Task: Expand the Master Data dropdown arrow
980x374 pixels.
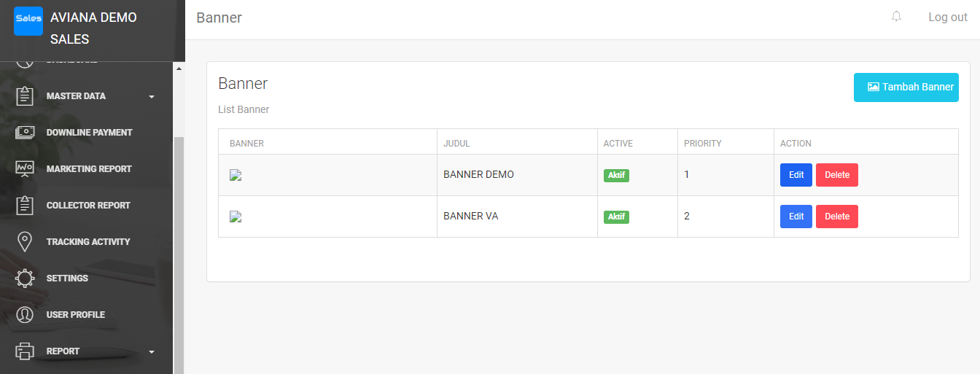Action: point(152,96)
